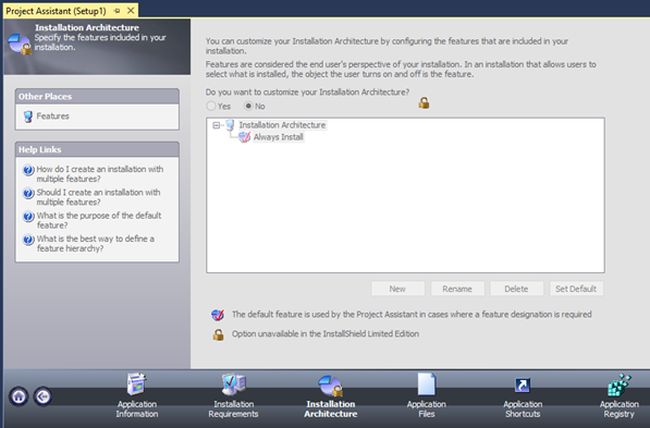Click help icon for 'purpose of the default feature'
The image size is (650, 428).
point(28,216)
